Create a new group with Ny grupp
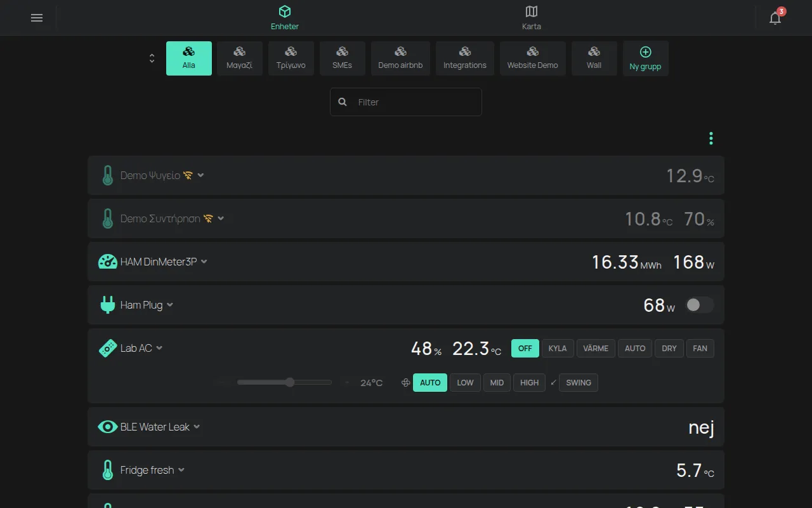This screenshot has height=508, width=812. (646, 58)
